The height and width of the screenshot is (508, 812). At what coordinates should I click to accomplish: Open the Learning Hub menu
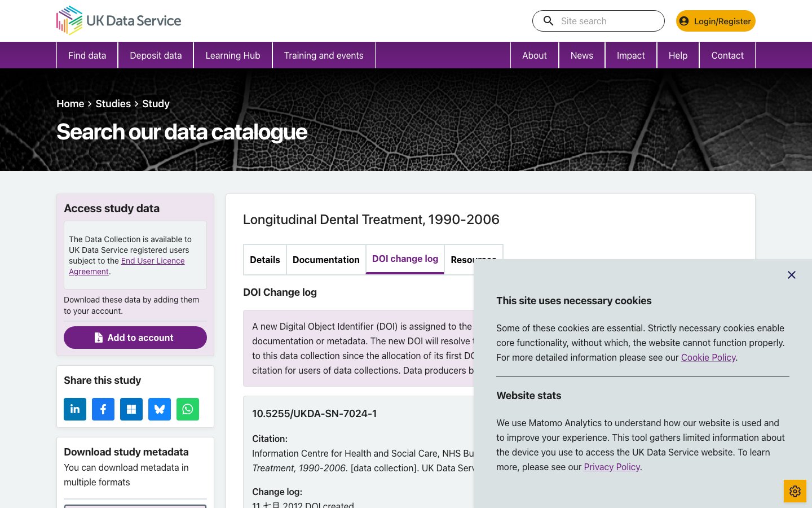[233, 55]
